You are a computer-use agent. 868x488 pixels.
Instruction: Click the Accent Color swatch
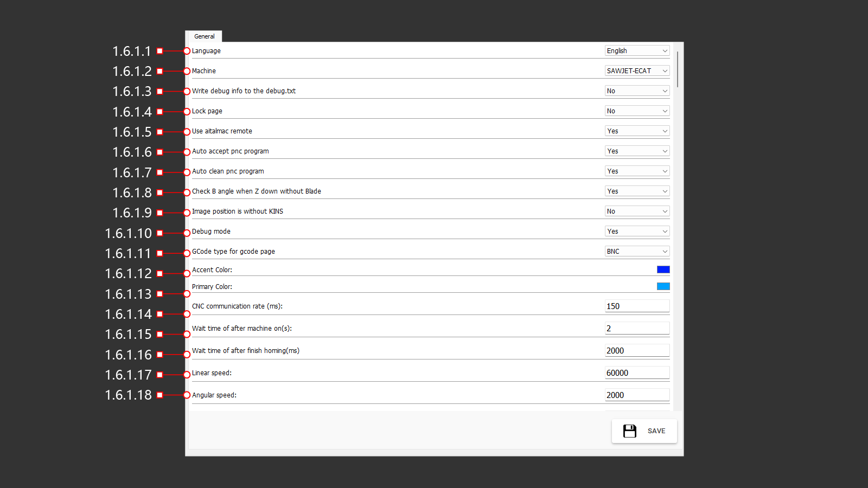pos(663,269)
